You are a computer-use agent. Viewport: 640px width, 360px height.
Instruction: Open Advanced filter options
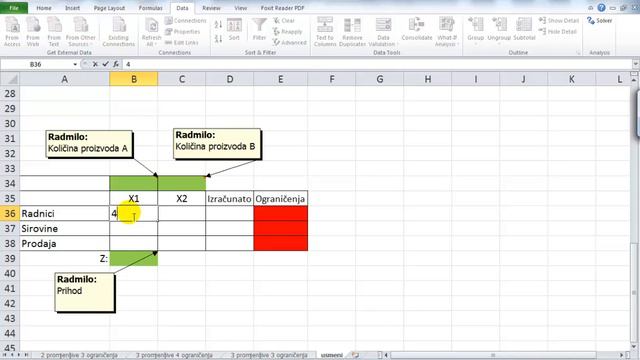pos(289,42)
